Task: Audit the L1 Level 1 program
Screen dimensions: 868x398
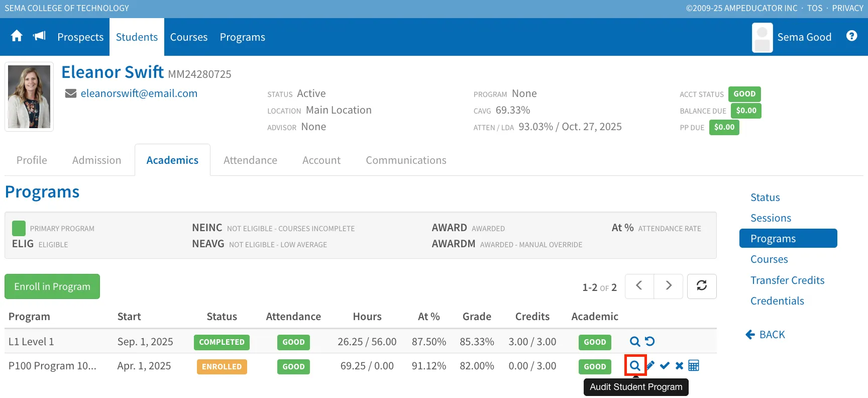Action: (635, 342)
